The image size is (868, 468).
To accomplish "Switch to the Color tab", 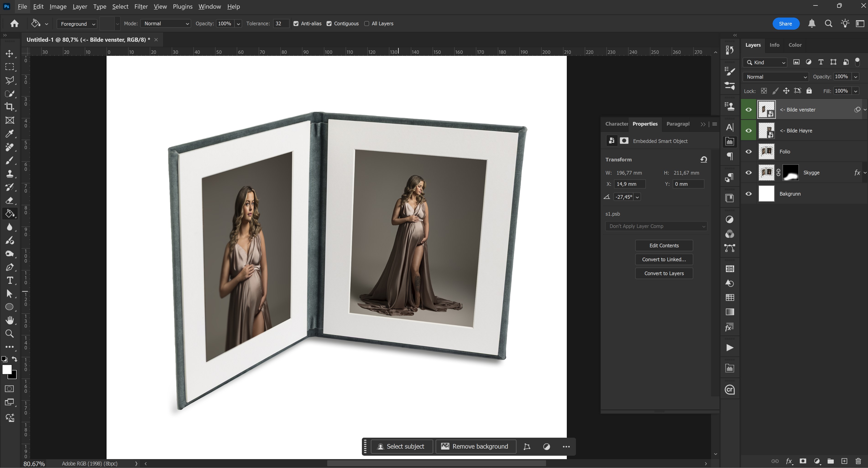I will 795,45.
